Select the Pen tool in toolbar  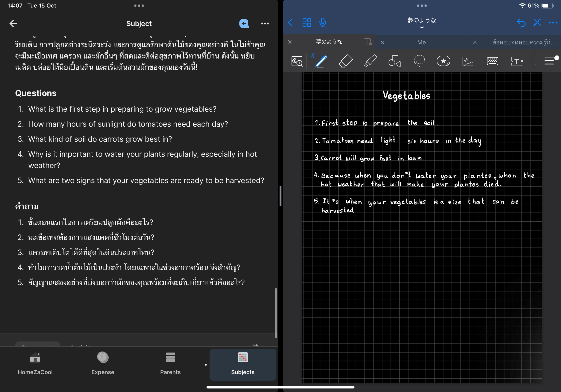tap(321, 61)
